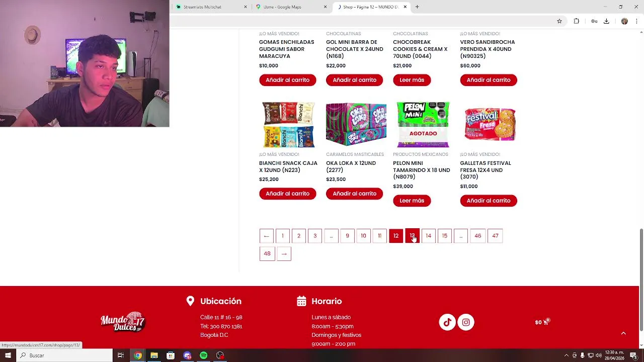Open the Chrome downloads icon

click(606, 21)
